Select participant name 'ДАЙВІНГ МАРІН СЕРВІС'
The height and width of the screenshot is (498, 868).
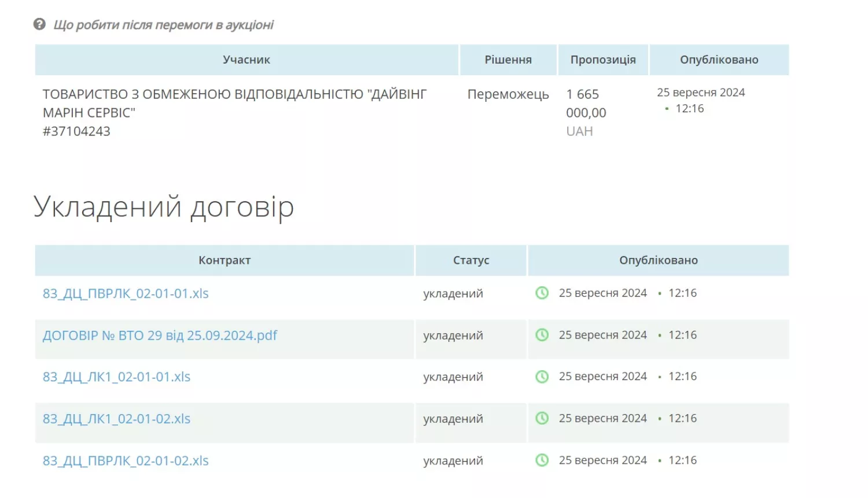tap(234, 104)
